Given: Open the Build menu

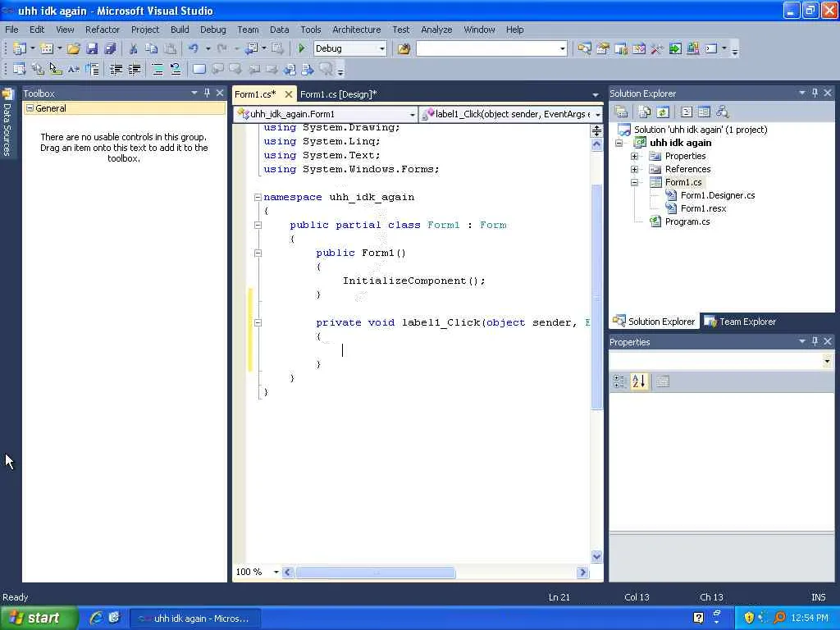Looking at the screenshot, I should [x=180, y=30].
